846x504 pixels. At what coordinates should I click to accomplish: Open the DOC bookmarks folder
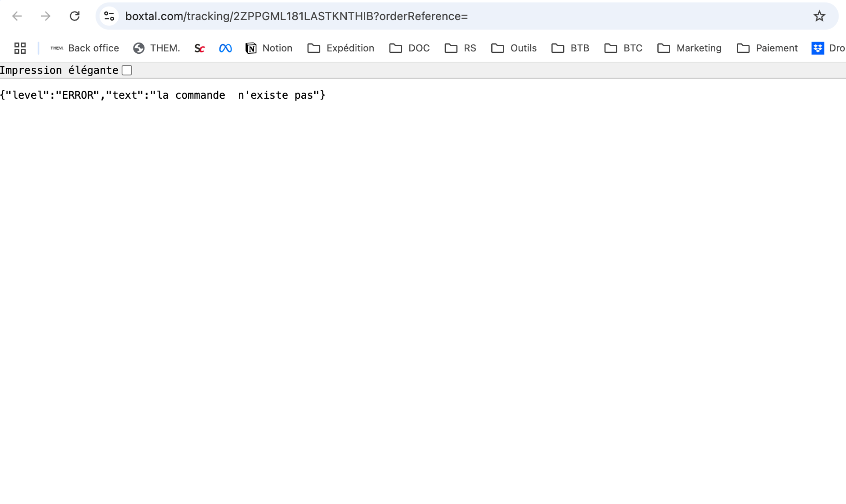pos(409,48)
